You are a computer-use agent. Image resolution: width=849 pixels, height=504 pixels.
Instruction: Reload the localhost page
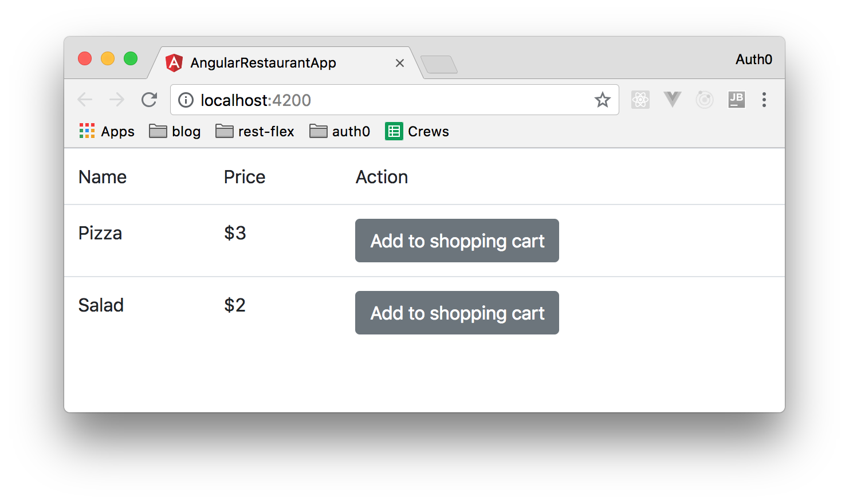tap(149, 100)
